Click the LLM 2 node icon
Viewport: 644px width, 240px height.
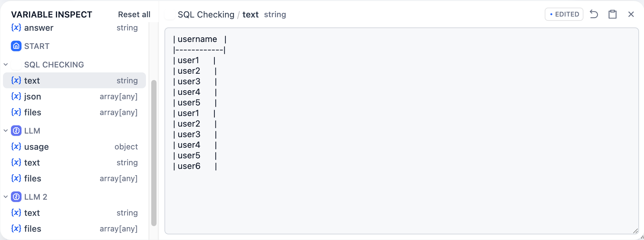tap(16, 197)
